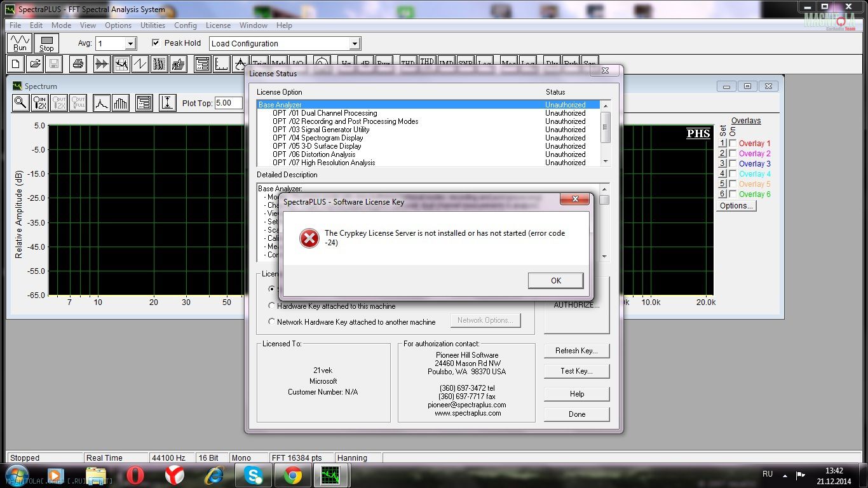Click the Help button in License Status
The width and height of the screenshot is (868, 488).
[576, 394]
